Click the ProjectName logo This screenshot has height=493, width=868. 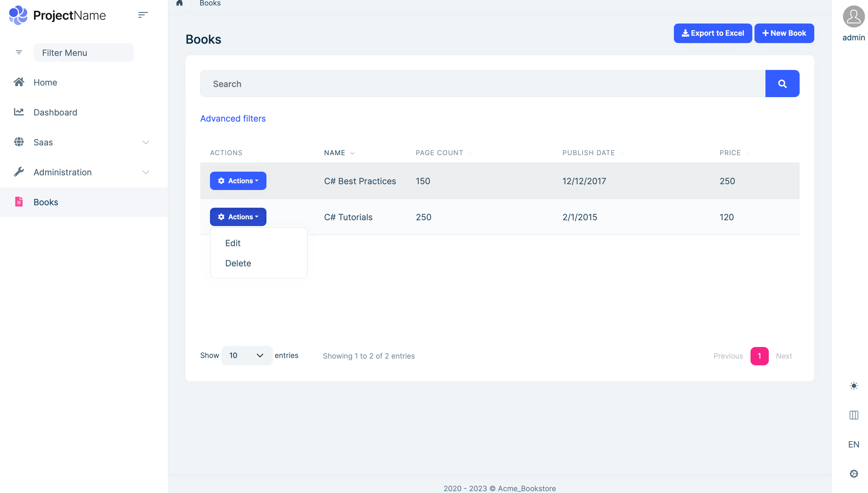(57, 15)
